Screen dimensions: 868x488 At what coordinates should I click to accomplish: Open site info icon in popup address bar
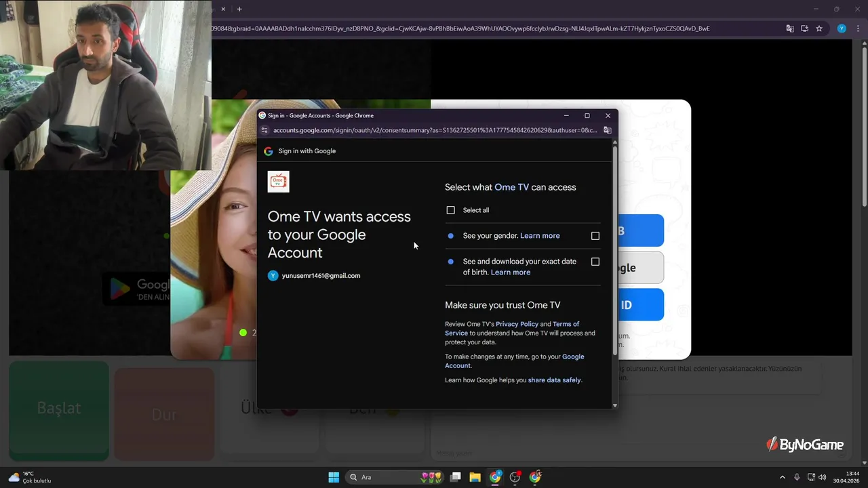click(264, 130)
